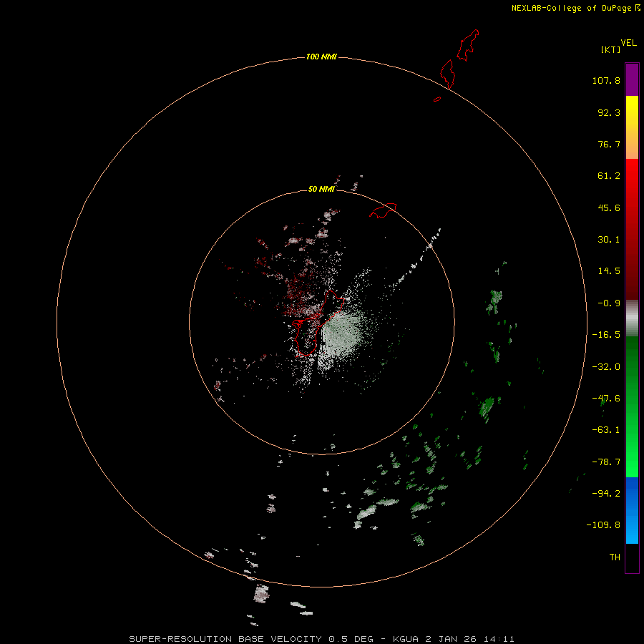The width and height of the screenshot is (644, 644).
Task: Click the -32.0 velocity scale value
Action: tap(606, 367)
